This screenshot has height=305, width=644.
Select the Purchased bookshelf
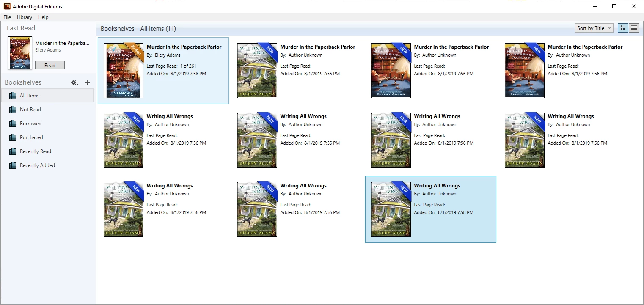[x=47, y=137]
